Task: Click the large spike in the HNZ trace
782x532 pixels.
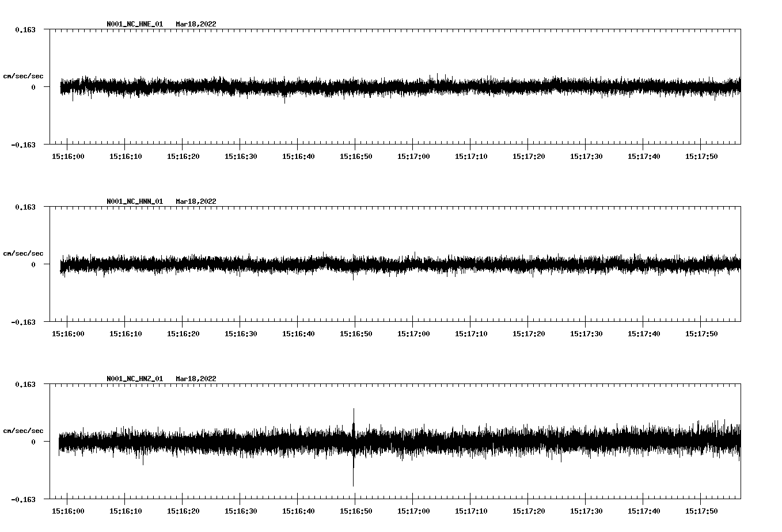Action: [354, 447]
